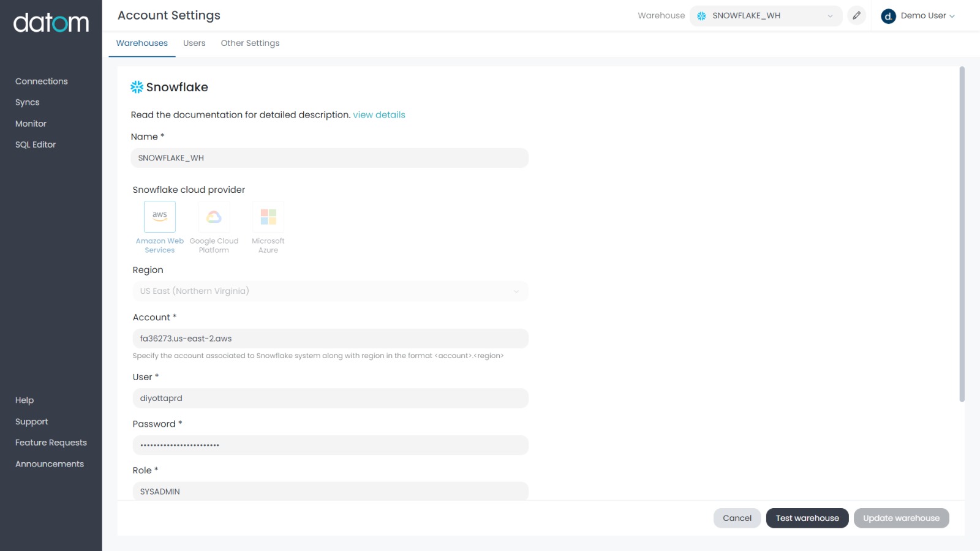The image size is (980, 551).
Task: Open Connections in the sidebar
Action: pos(42,81)
